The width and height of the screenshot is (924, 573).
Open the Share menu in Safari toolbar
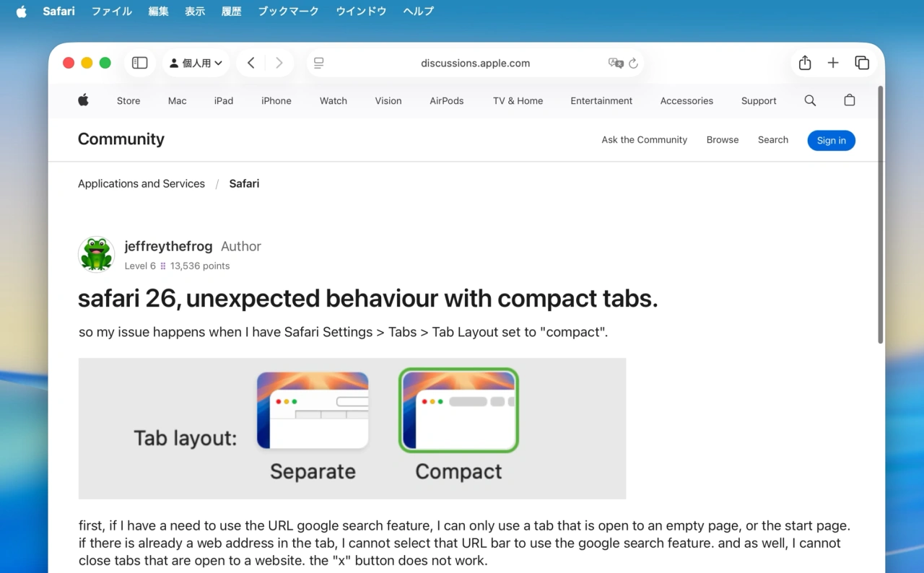[804, 63]
